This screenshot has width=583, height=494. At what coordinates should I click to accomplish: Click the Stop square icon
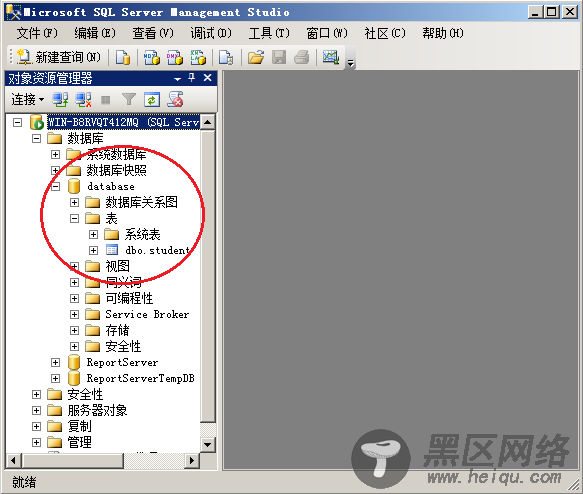pyautogui.click(x=106, y=100)
